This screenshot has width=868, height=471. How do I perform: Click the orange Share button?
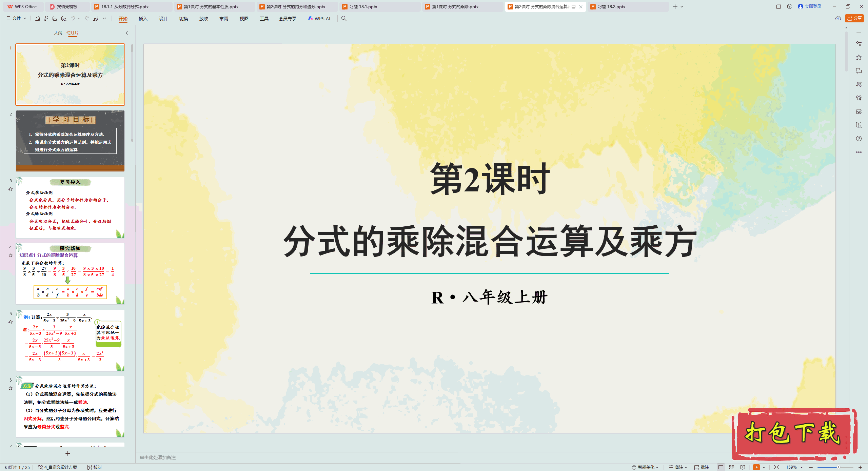click(x=854, y=18)
